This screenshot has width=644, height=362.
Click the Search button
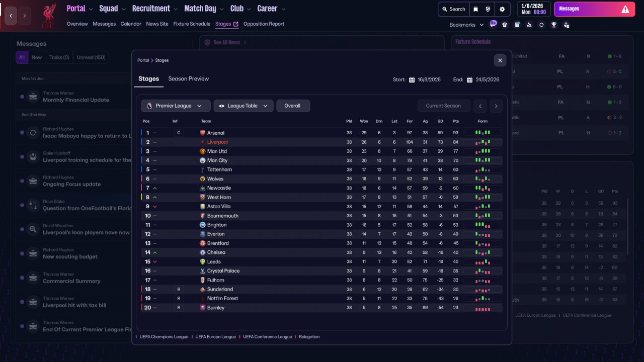[x=453, y=9]
